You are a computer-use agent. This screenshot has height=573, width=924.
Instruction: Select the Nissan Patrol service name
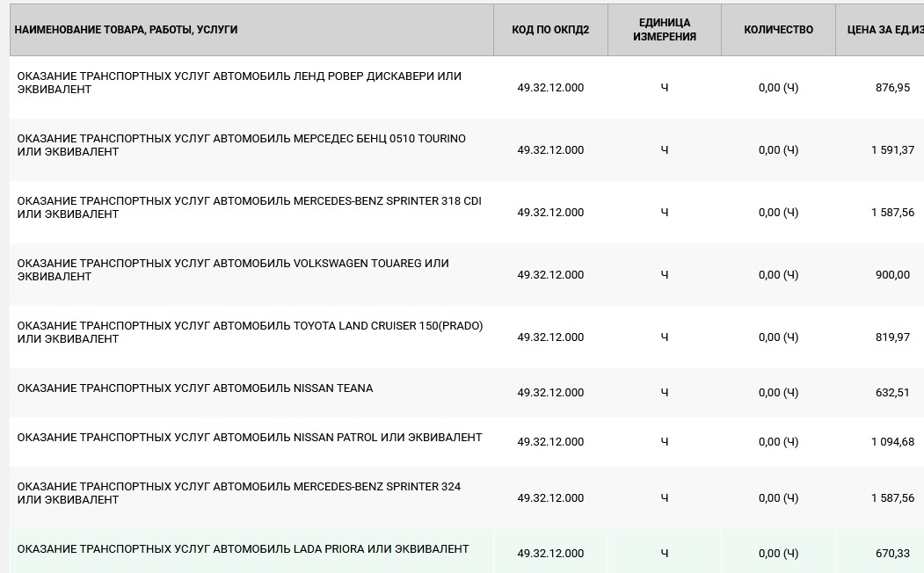pos(250,438)
